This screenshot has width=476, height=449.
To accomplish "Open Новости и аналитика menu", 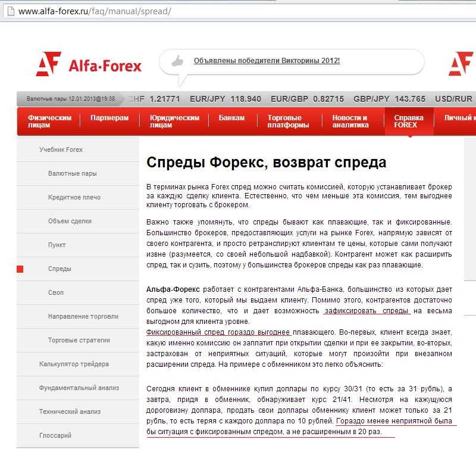I will tap(350, 121).
